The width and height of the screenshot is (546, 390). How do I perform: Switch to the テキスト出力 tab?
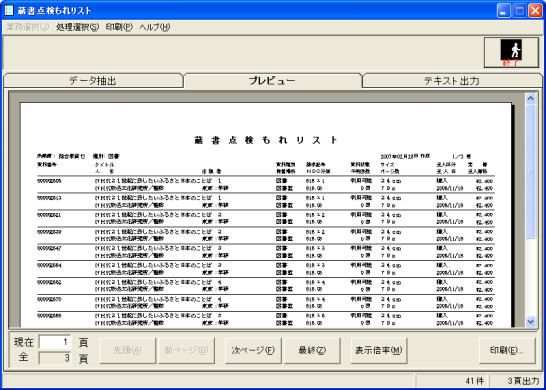coord(452,81)
